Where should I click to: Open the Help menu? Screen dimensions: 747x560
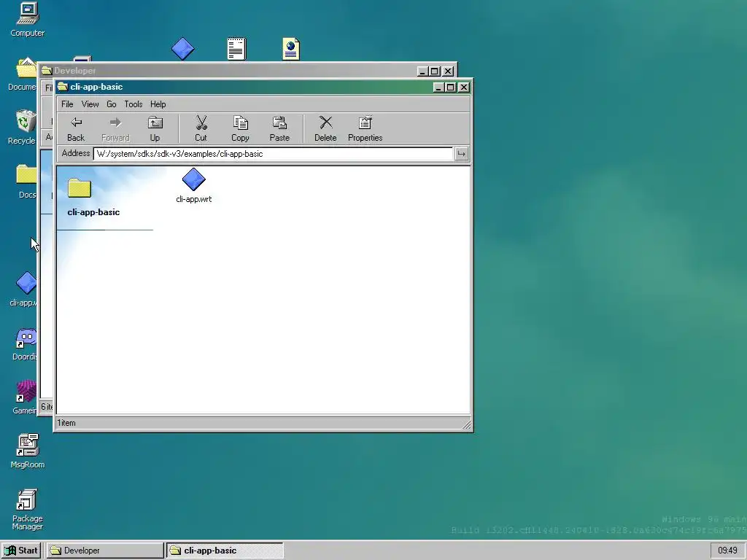coord(158,104)
